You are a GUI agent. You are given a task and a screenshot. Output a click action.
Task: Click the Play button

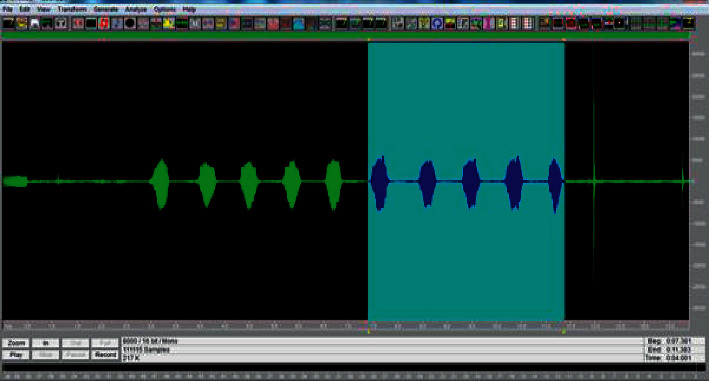(x=16, y=355)
